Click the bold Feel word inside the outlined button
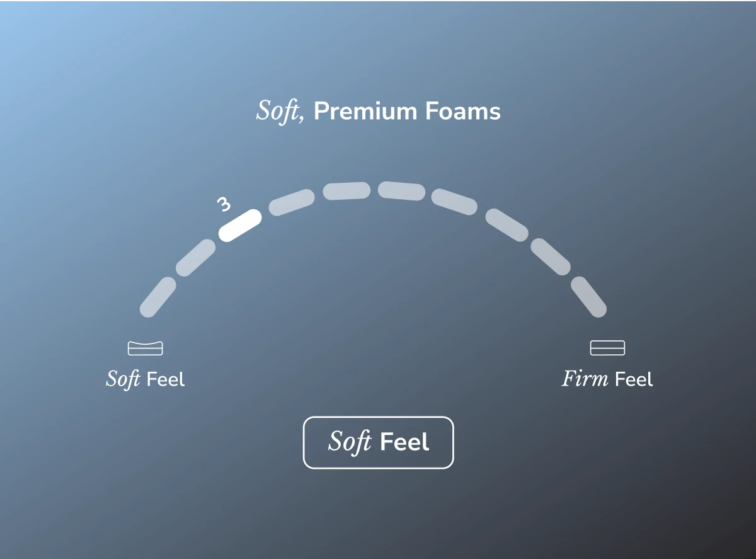The image size is (756, 559). [x=404, y=442]
